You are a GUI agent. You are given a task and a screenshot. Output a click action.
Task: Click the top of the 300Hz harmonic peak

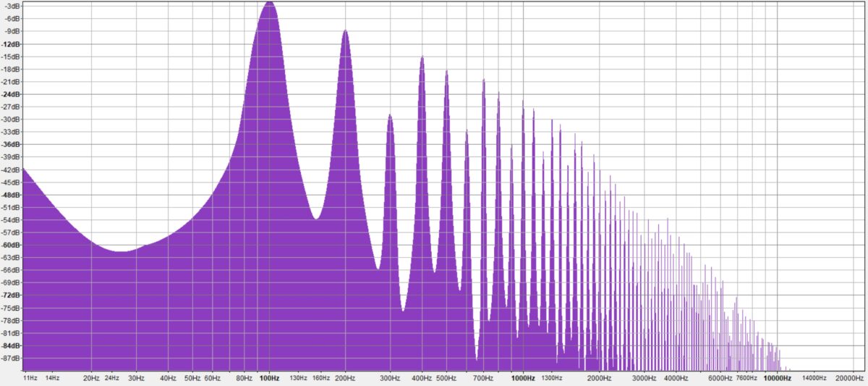click(391, 115)
